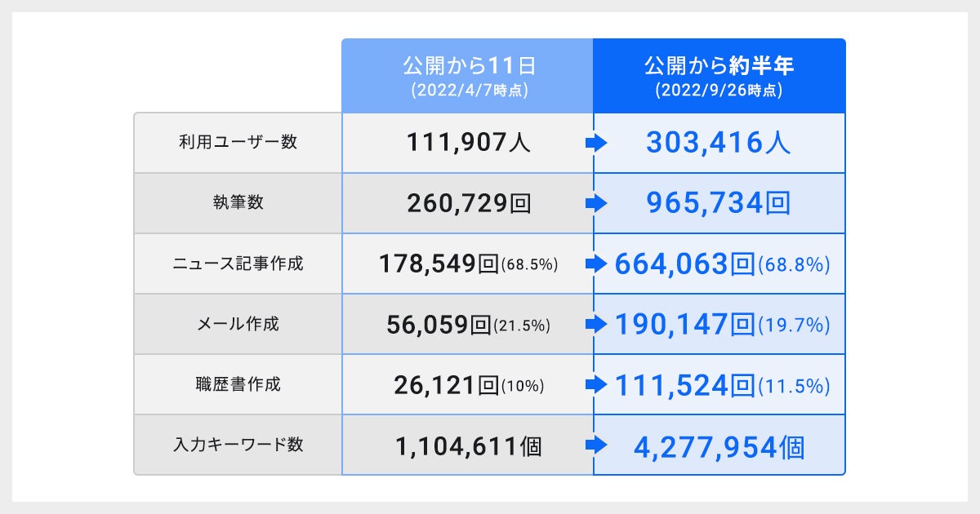Viewport: 980px width, 514px height.
Task: Select the 公開から11日 column header
Action: pos(467,76)
